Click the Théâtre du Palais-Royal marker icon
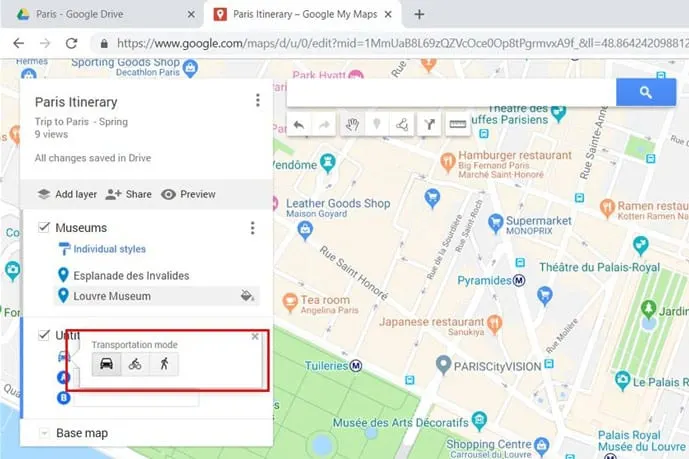 point(641,245)
